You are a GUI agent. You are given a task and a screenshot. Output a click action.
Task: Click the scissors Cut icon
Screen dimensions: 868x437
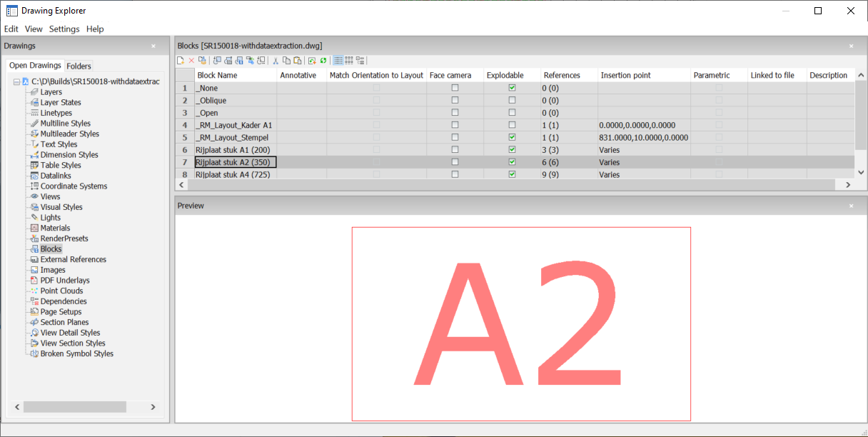tap(276, 61)
